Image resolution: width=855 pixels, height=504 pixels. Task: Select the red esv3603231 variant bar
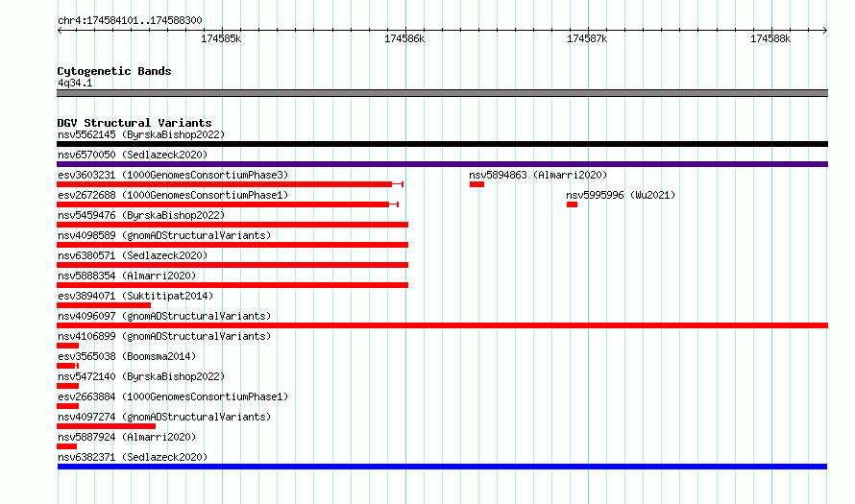[x=230, y=184]
